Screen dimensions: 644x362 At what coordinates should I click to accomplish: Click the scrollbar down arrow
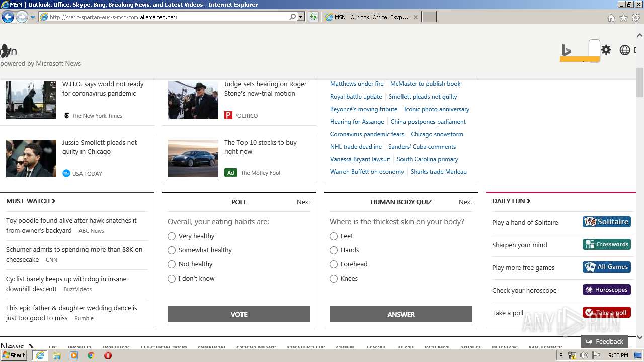pos(640,337)
